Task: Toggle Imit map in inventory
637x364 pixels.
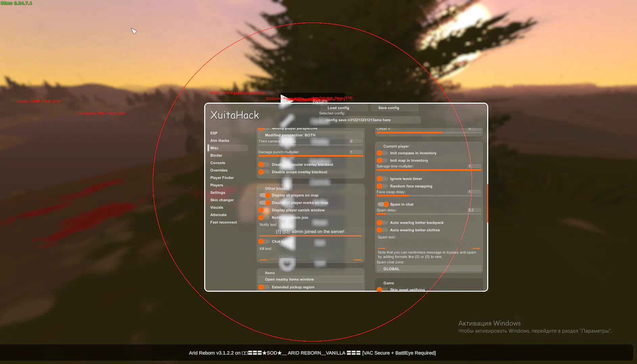Action: (x=382, y=160)
